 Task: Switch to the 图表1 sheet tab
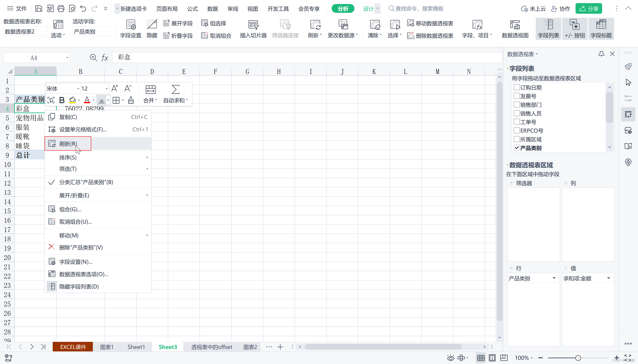107,347
